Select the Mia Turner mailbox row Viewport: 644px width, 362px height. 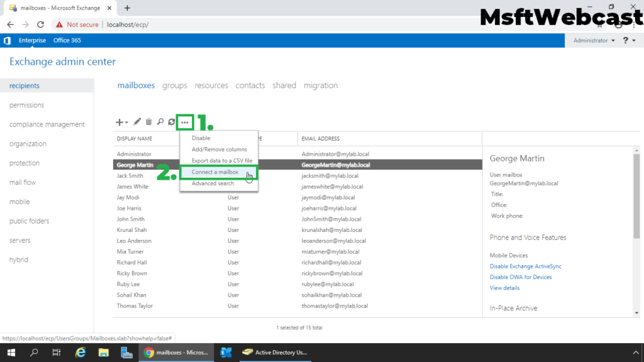click(x=297, y=251)
